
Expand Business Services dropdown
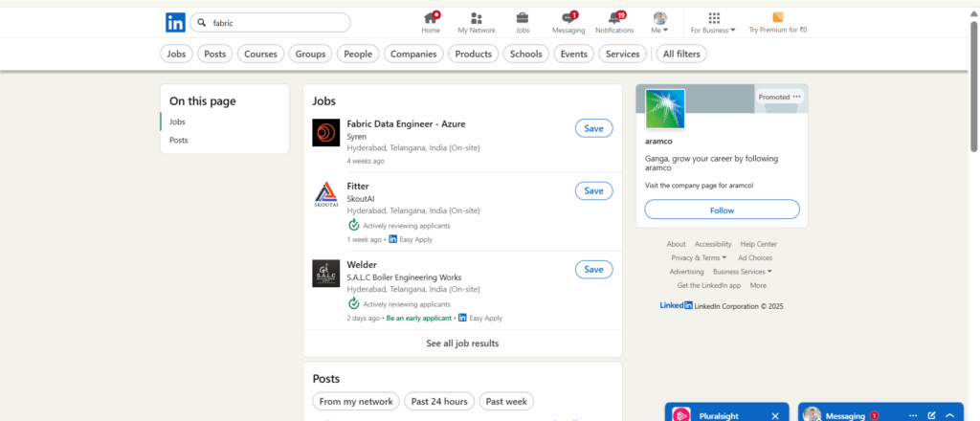(743, 272)
